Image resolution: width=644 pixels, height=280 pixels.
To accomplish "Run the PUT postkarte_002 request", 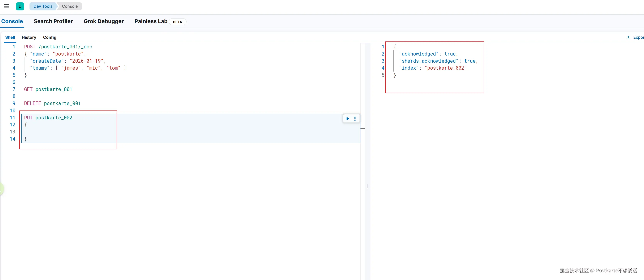I will [348, 119].
